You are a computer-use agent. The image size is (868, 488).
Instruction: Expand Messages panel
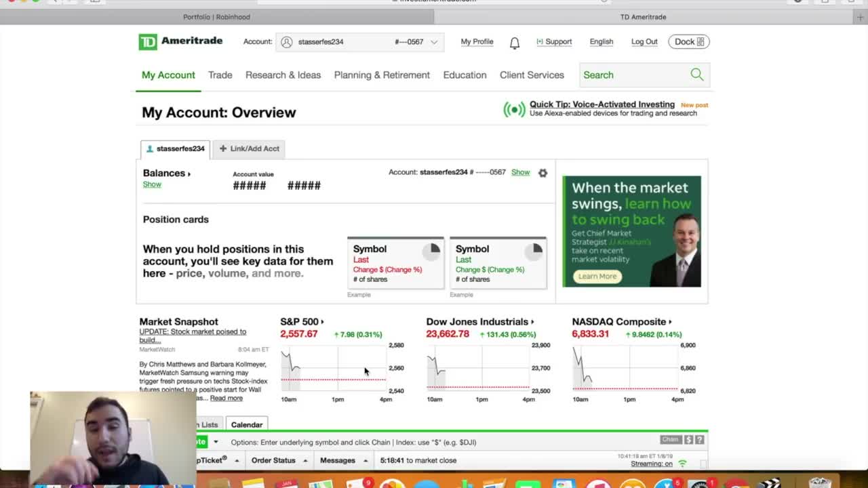click(x=344, y=460)
